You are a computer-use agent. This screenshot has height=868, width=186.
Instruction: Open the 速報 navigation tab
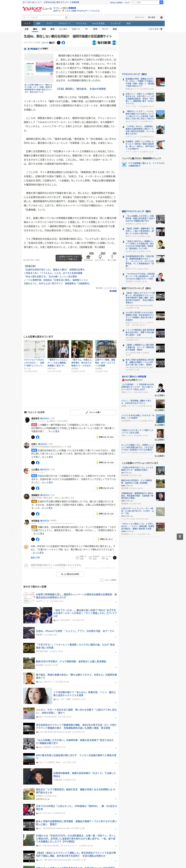point(38,24)
